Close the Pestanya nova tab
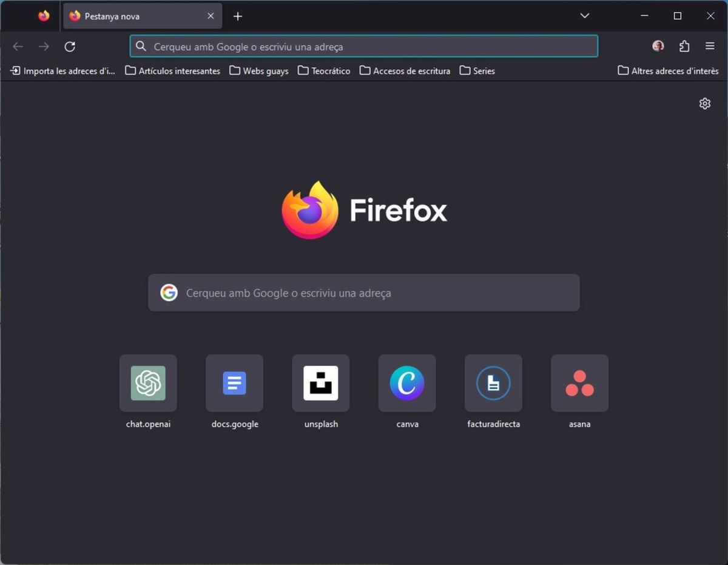Viewport: 728px width, 565px height. pos(211,16)
